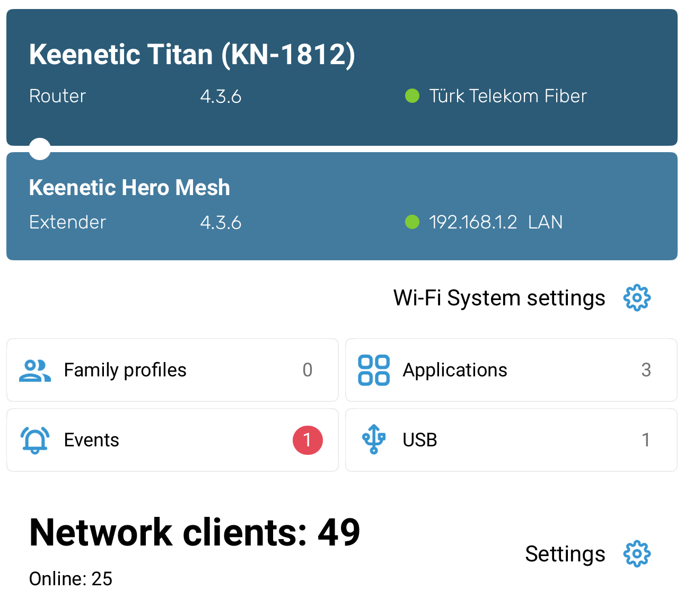Select the Network clients: 49 heading
This screenshot has height=616, width=684.
pyautogui.click(x=195, y=532)
